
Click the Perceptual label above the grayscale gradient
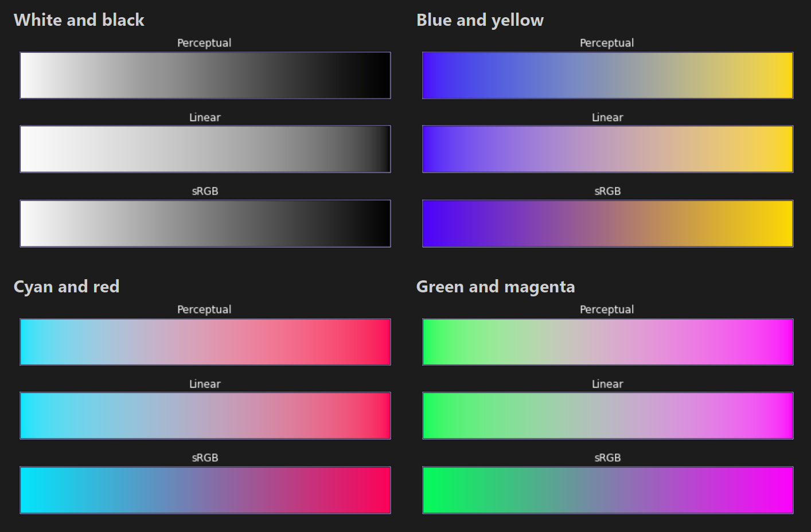(204, 42)
